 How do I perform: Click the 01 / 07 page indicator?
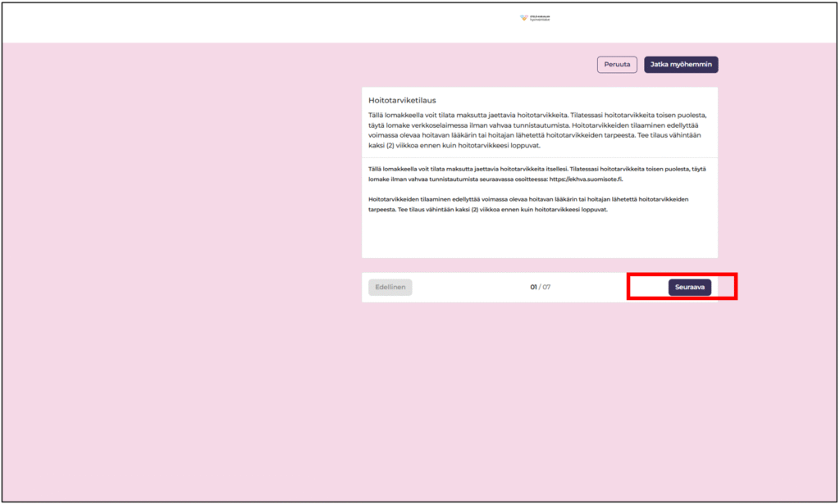tap(540, 287)
